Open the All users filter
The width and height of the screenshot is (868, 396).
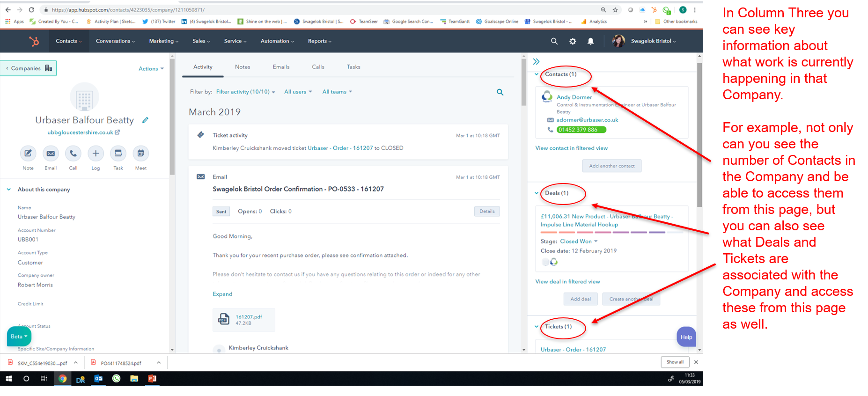click(x=298, y=92)
